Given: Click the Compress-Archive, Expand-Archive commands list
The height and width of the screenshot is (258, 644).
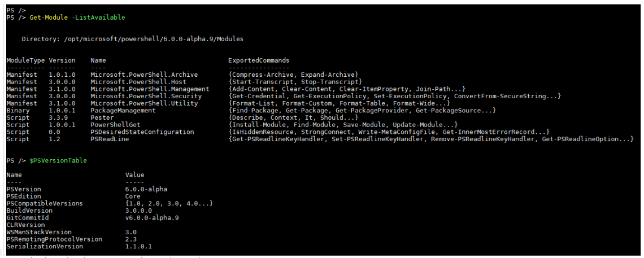Looking at the screenshot, I should coord(294,75).
